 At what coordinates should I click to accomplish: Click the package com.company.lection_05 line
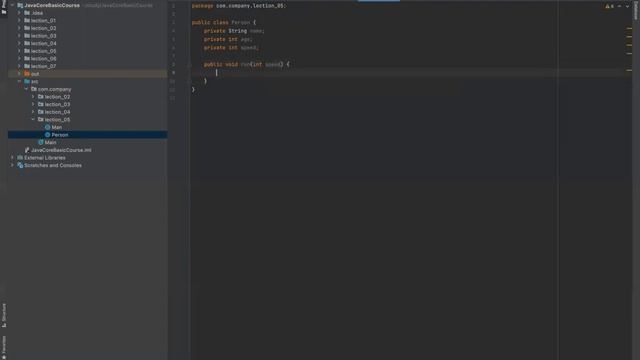coord(239,6)
